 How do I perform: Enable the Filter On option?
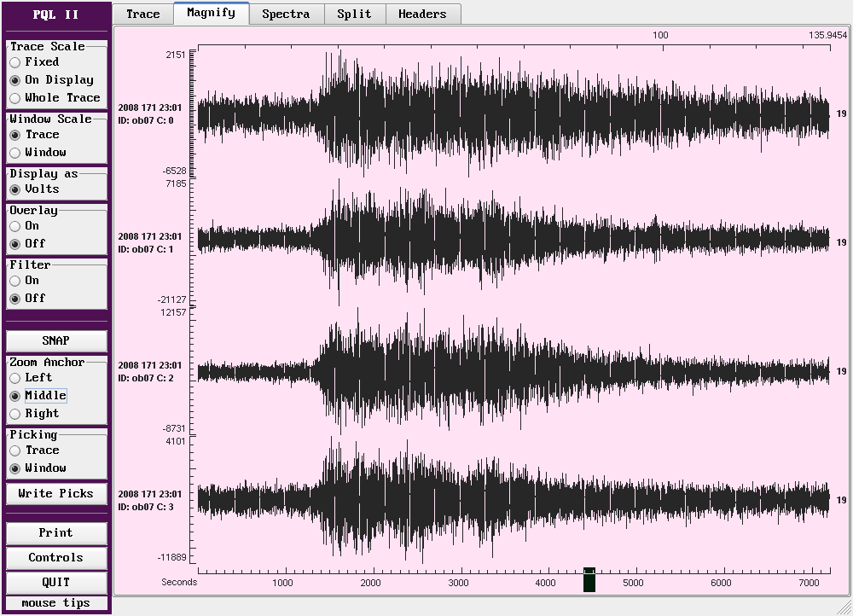coord(15,281)
